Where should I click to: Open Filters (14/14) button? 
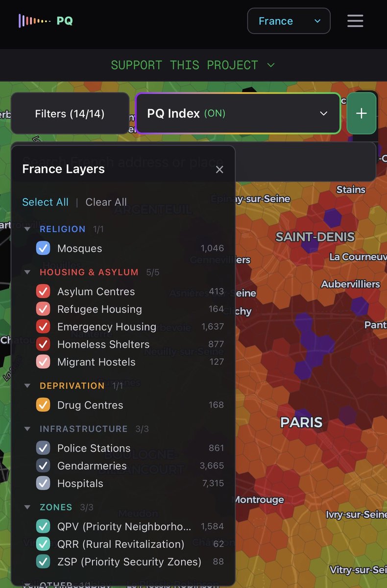[x=70, y=114]
